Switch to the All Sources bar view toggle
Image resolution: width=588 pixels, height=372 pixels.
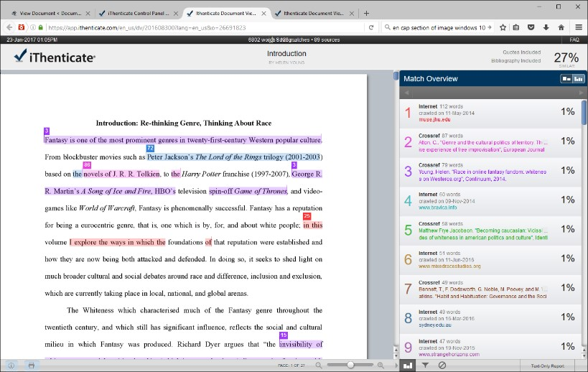coord(579,79)
